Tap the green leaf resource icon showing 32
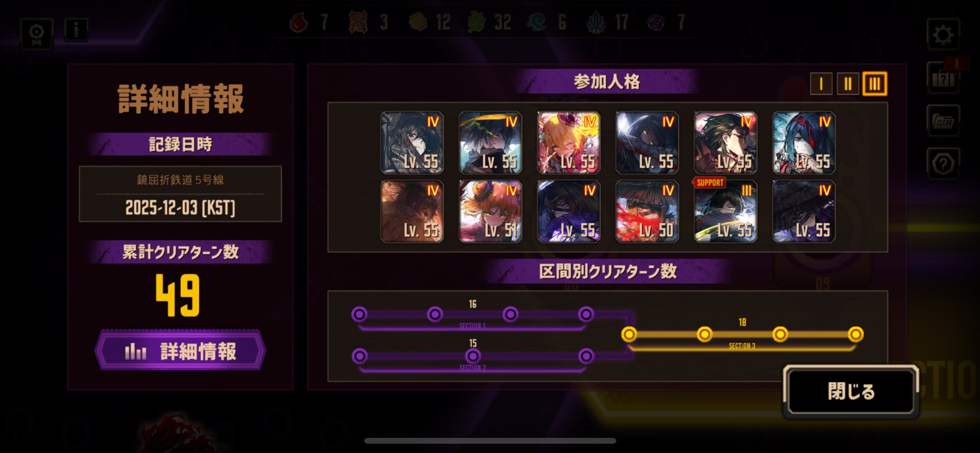Viewport: 980px width, 453px height. (x=476, y=23)
